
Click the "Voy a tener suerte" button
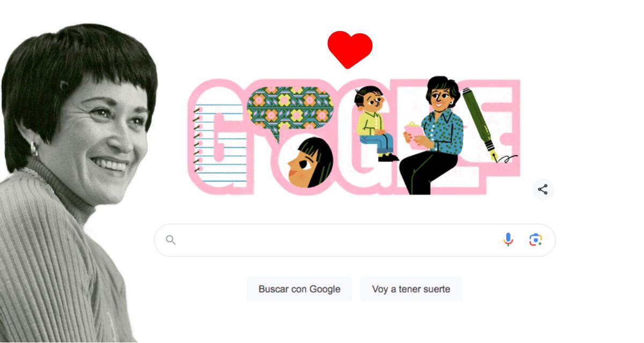pyautogui.click(x=411, y=289)
